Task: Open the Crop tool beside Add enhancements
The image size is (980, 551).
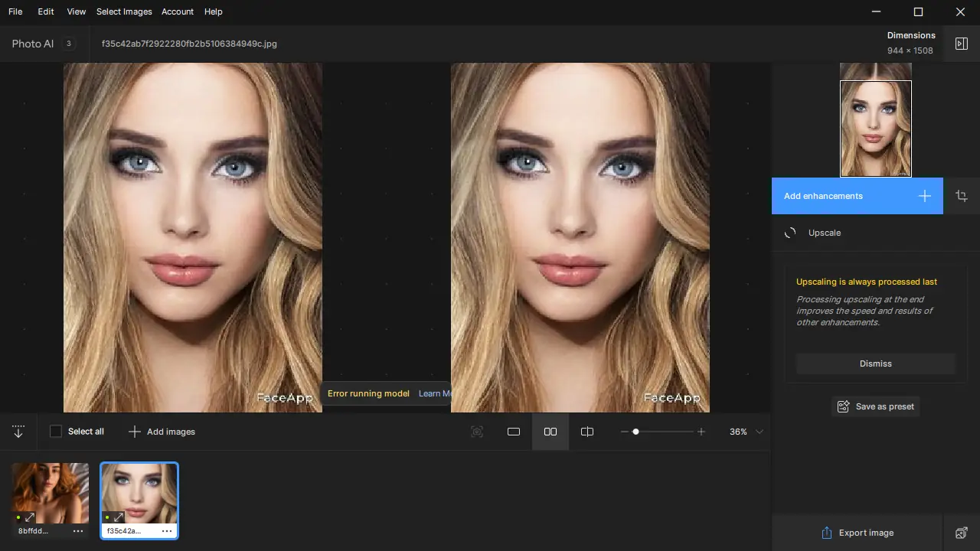Action: 962,196
